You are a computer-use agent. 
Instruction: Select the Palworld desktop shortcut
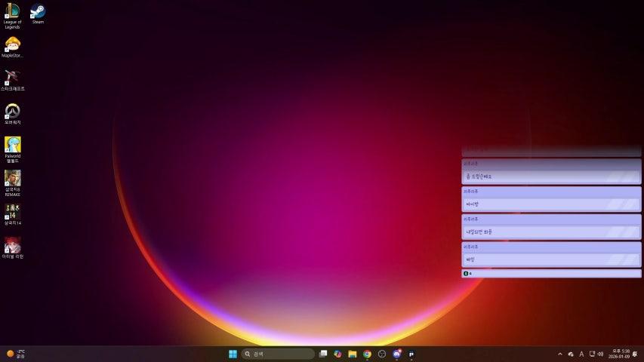coord(12,145)
